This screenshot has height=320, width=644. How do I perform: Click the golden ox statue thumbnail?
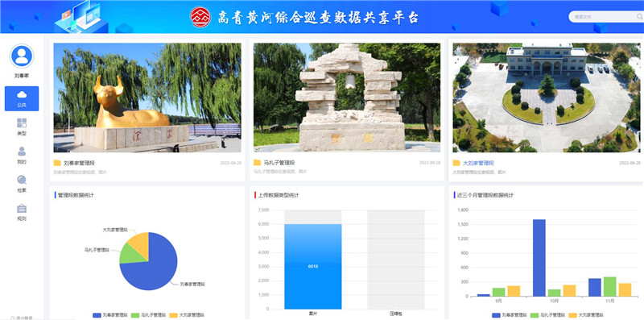click(147, 98)
